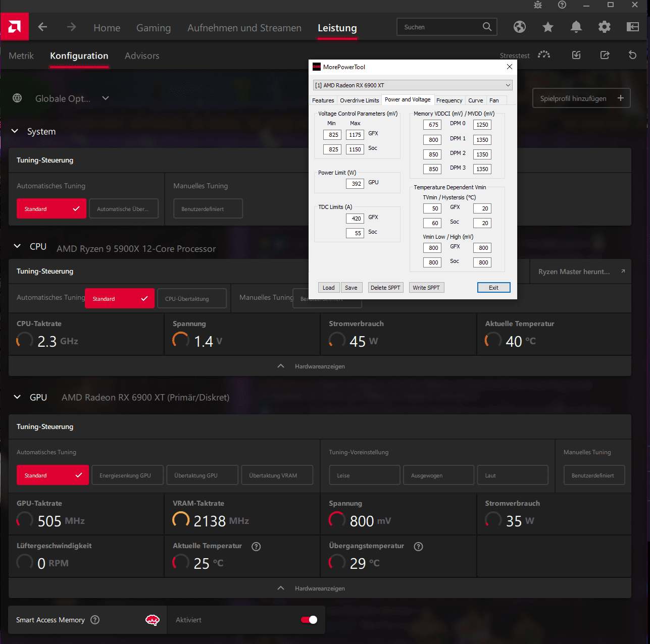Click the plus icon in Spielprofil hinzufügen
This screenshot has height=644, width=650.
pos(621,98)
